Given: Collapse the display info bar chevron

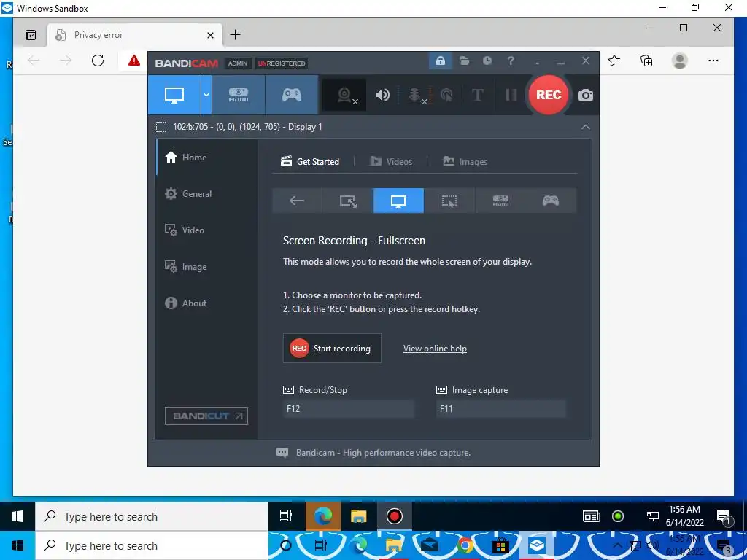Looking at the screenshot, I should (586, 127).
